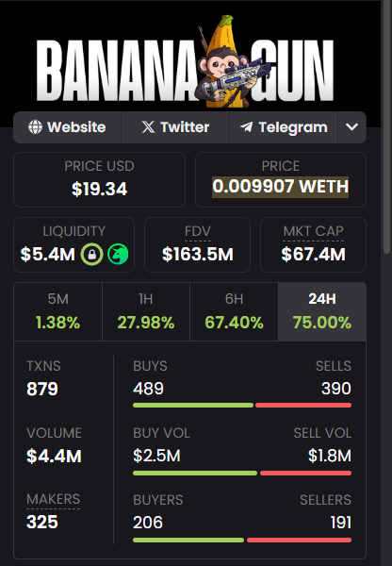Click the $4.4M volume value
392x566 pixels.
coord(54,456)
